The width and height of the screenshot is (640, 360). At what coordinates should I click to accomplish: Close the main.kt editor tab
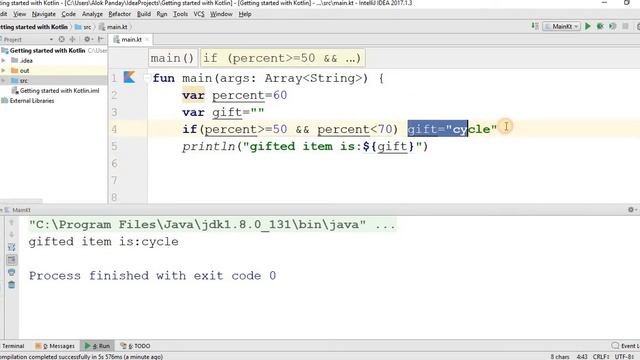[x=147, y=40]
